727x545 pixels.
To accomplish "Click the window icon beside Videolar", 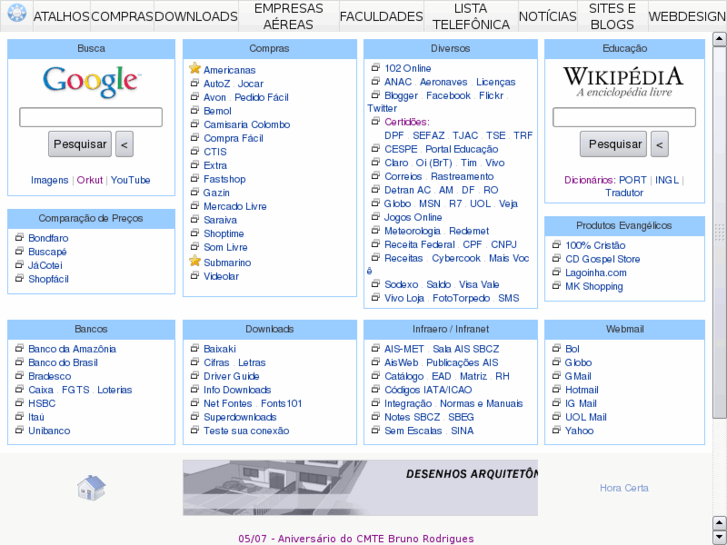I will point(195,276).
